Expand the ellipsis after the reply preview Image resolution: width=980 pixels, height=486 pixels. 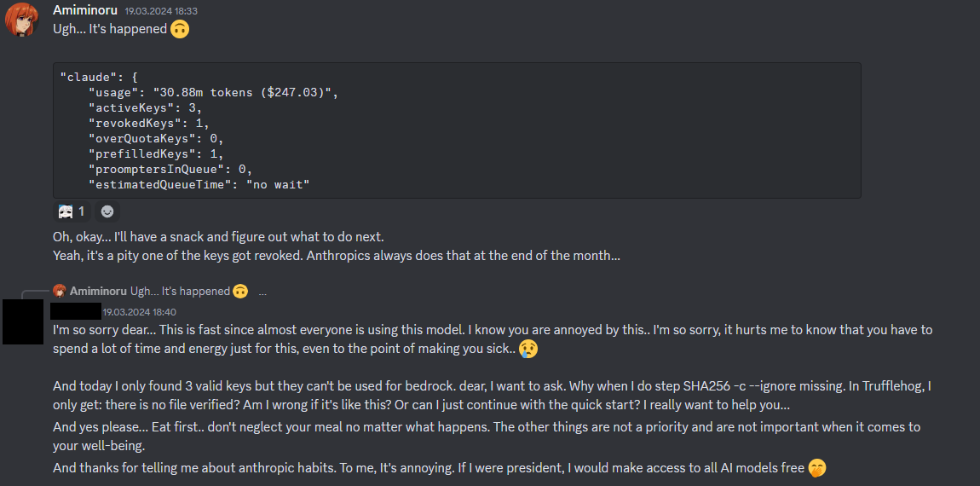click(x=262, y=292)
